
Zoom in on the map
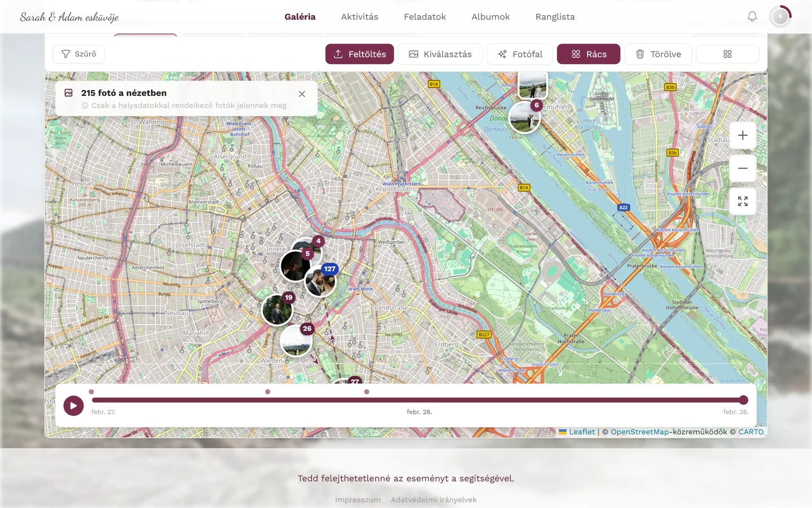point(743,135)
